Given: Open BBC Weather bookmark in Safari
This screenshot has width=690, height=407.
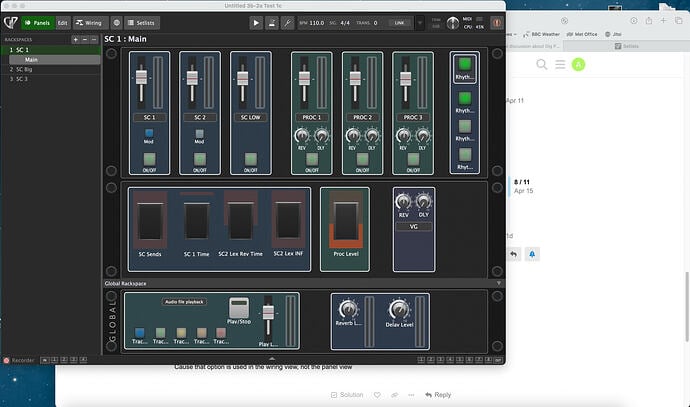Looking at the screenshot, I should [541, 34].
